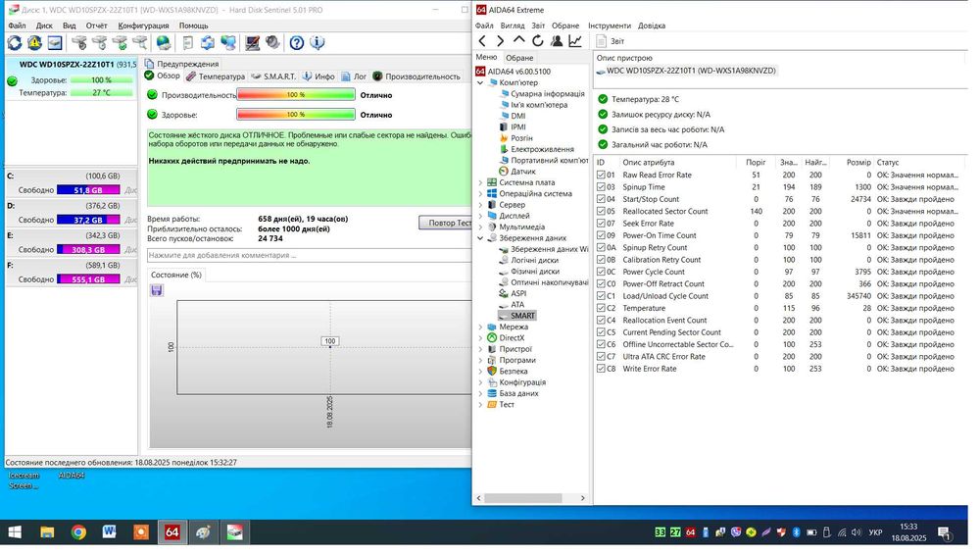Click the AIDA64 back arrow
980x555 pixels.
[482, 40]
